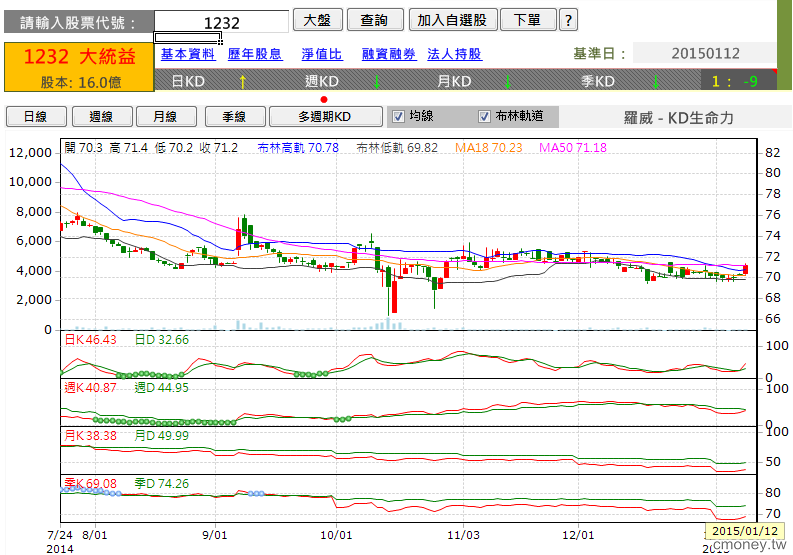
Task: Click the green down arrow beside 季KD
Action: pos(655,81)
